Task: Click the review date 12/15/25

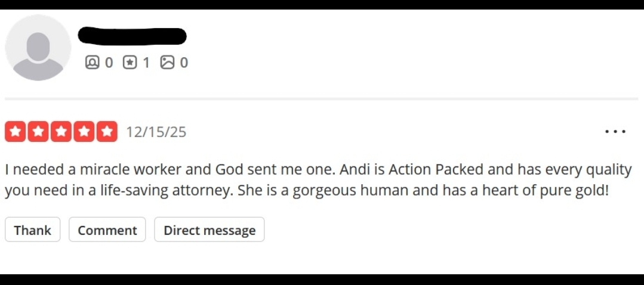Action: click(x=156, y=132)
